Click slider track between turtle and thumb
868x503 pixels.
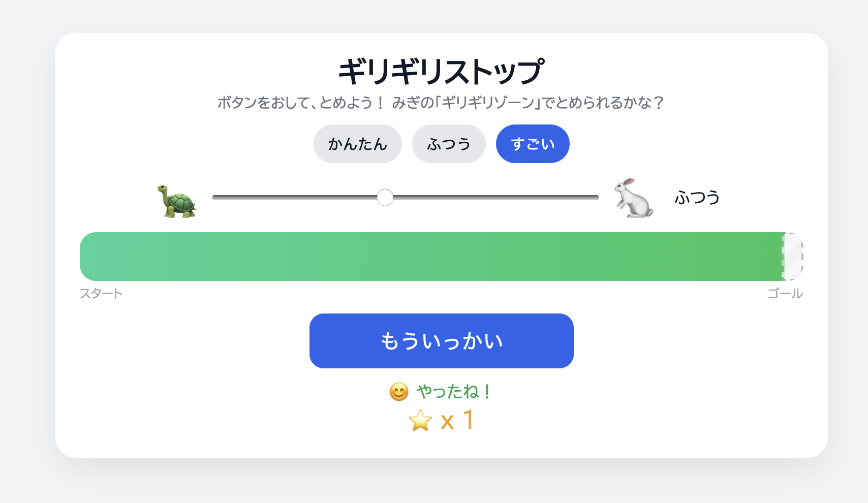[295, 198]
